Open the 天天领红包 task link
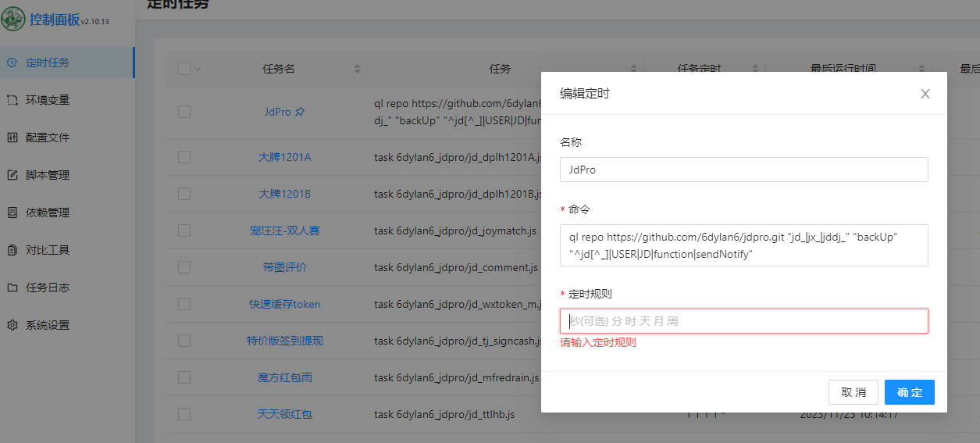 click(285, 414)
